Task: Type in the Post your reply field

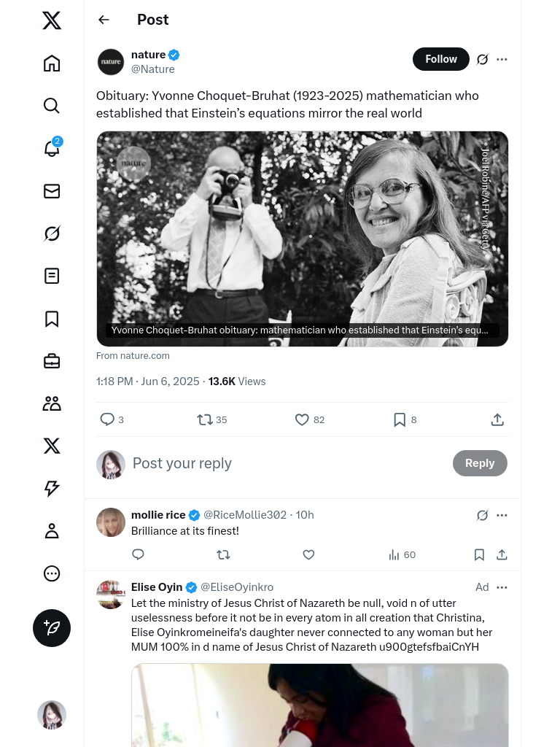Action: pyautogui.click(x=284, y=463)
